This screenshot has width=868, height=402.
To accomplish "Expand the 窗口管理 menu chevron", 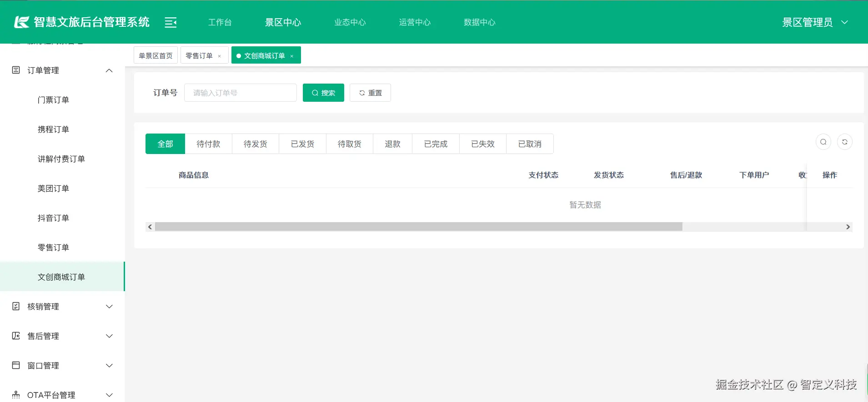I will pyautogui.click(x=109, y=366).
